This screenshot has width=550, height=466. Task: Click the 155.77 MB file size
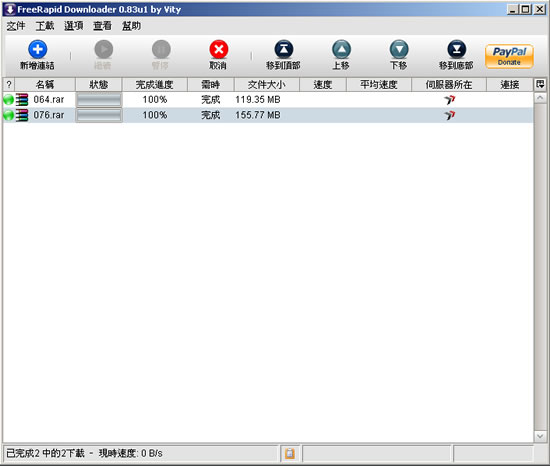click(x=258, y=115)
